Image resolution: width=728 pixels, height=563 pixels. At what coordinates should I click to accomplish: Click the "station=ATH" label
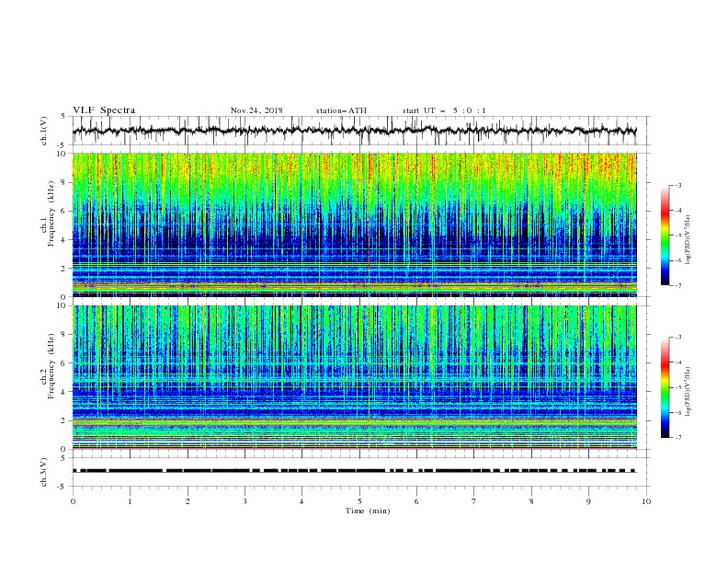341,110
